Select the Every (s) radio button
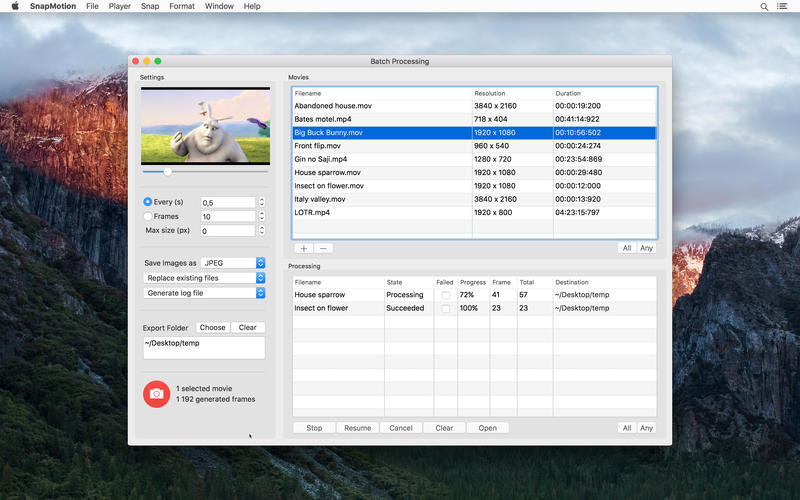Viewport: 800px width, 500px height. (148, 202)
